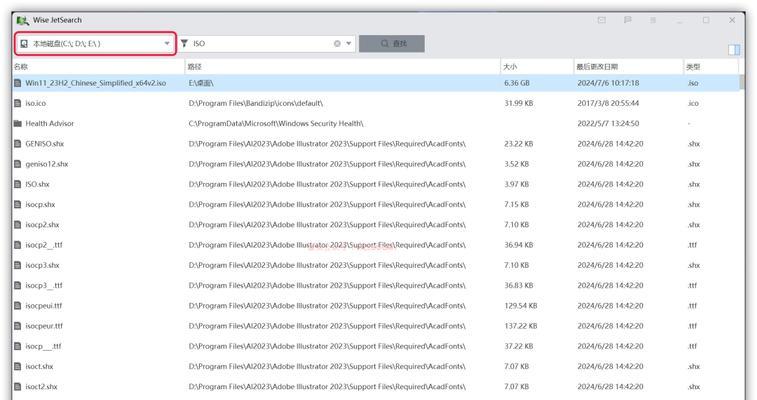The image size is (757, 400).
Task: Click the file icon beside isocpeui.ttf
Action: (18, 306)
